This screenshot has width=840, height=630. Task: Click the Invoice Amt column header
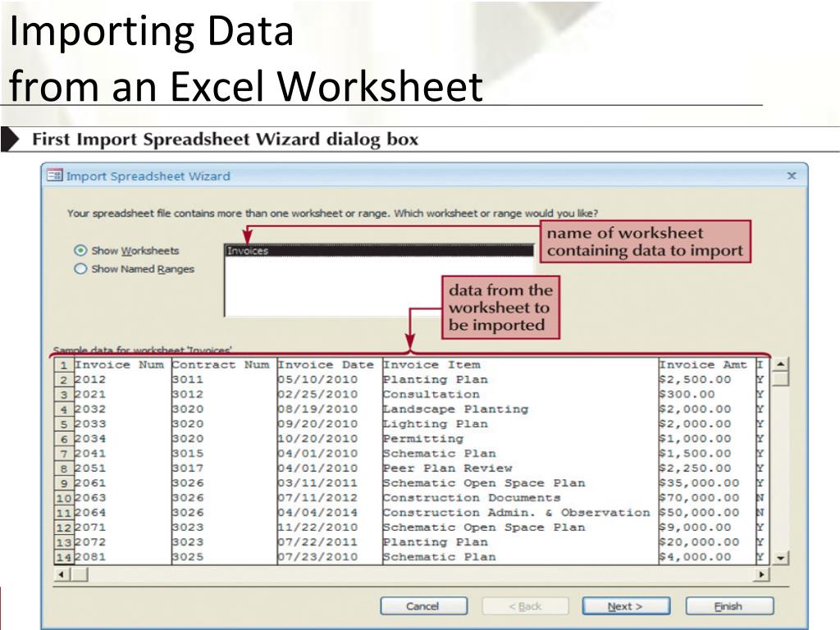pos(704,365)
